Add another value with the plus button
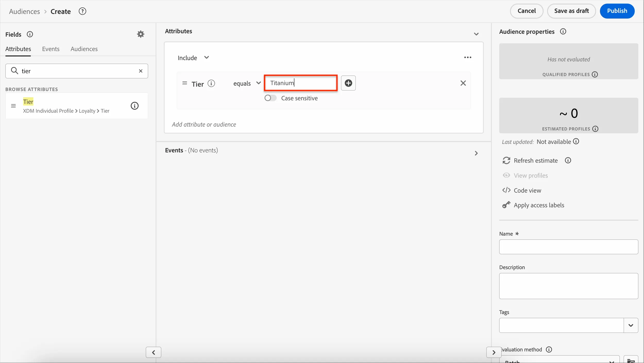 349,83
